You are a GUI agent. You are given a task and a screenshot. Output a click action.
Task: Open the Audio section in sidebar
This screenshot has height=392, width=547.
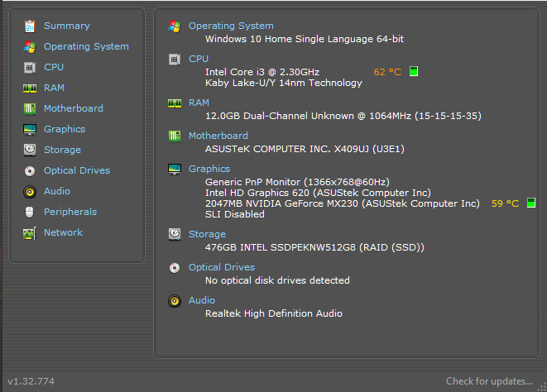(x=57, y=191)
